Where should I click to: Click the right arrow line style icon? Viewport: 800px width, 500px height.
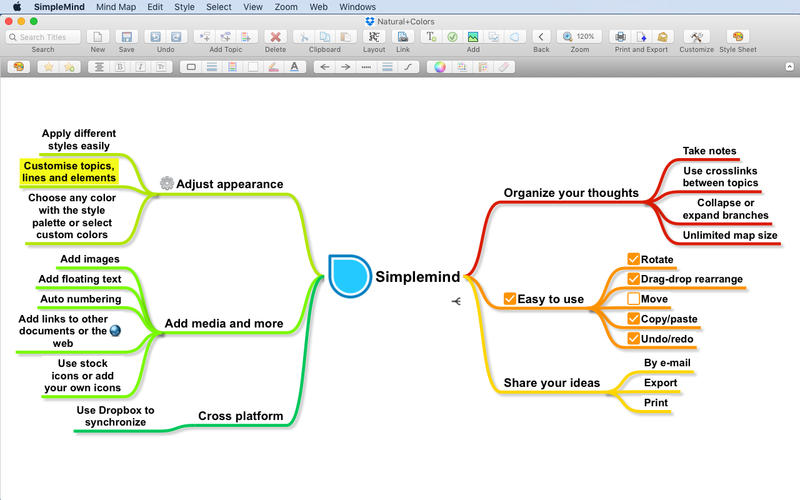[345, 67]
